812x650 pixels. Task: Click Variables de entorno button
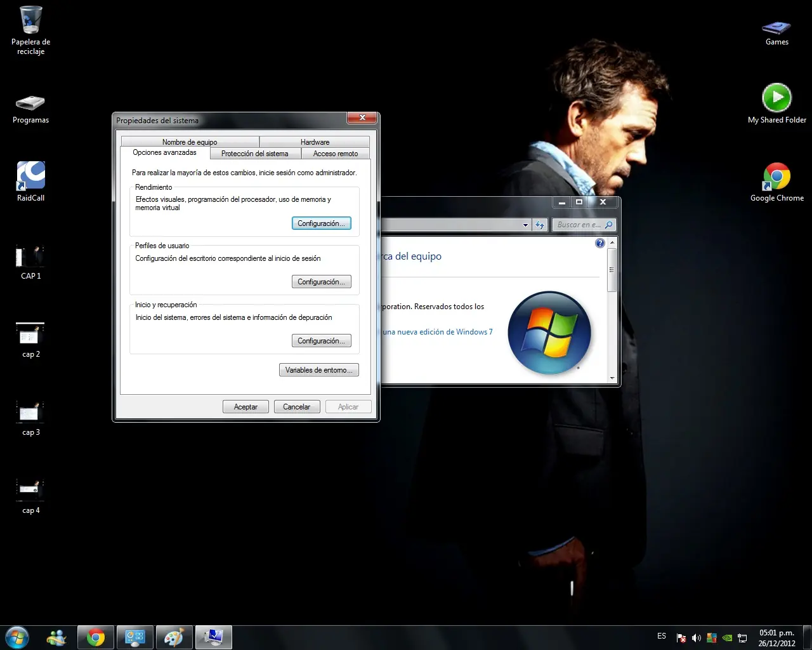[x=318, y=370]
